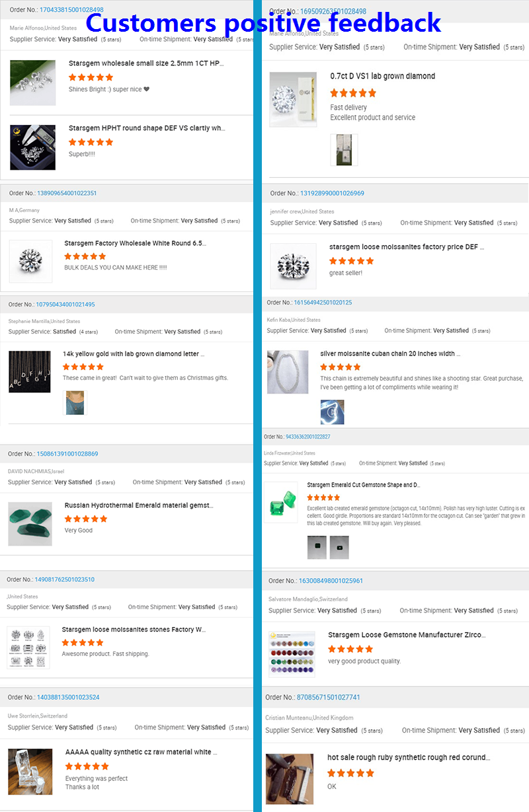
Task: Click the silver moissanite cuban chain title
Action: pyautogui.click(x=390, y=353)
